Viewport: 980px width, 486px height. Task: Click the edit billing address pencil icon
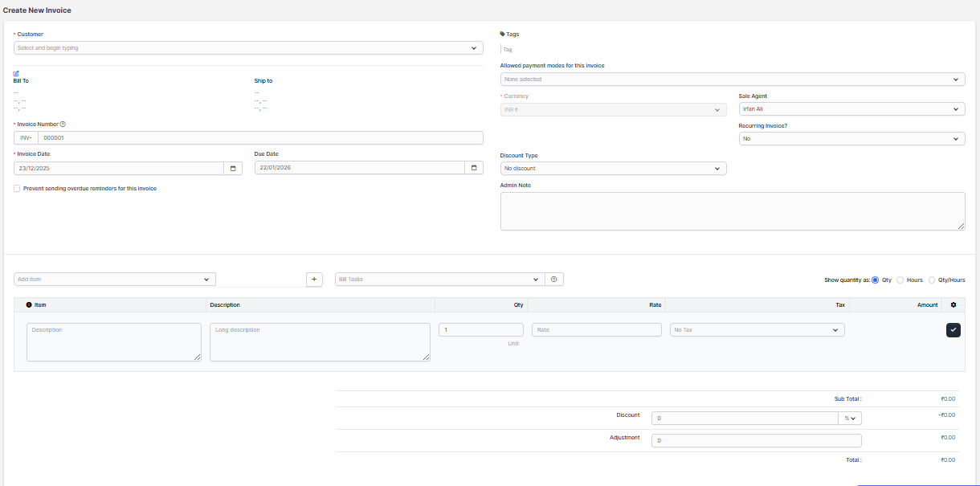16,73
